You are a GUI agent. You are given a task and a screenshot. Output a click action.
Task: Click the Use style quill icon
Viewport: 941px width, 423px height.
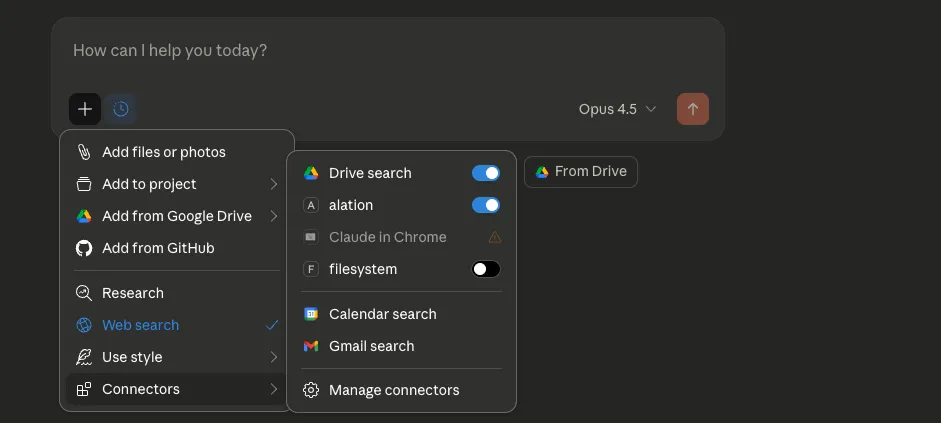point(84,357)
